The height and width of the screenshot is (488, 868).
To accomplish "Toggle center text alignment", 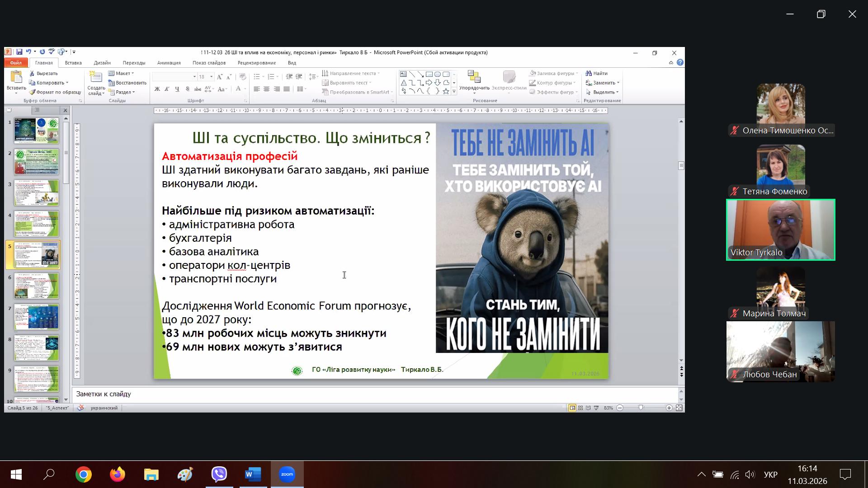I will [267, 89].
